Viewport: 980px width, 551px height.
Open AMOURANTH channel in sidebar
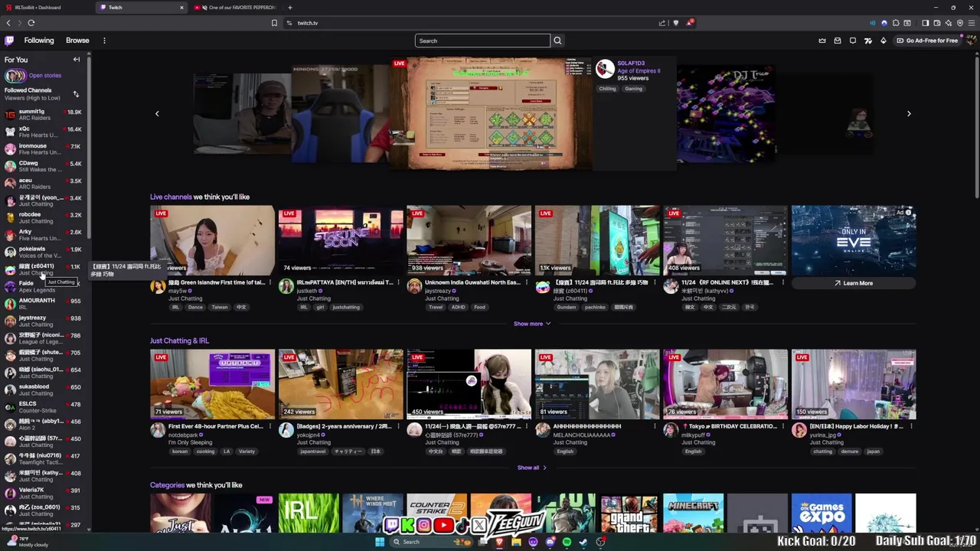pos(44,304)
